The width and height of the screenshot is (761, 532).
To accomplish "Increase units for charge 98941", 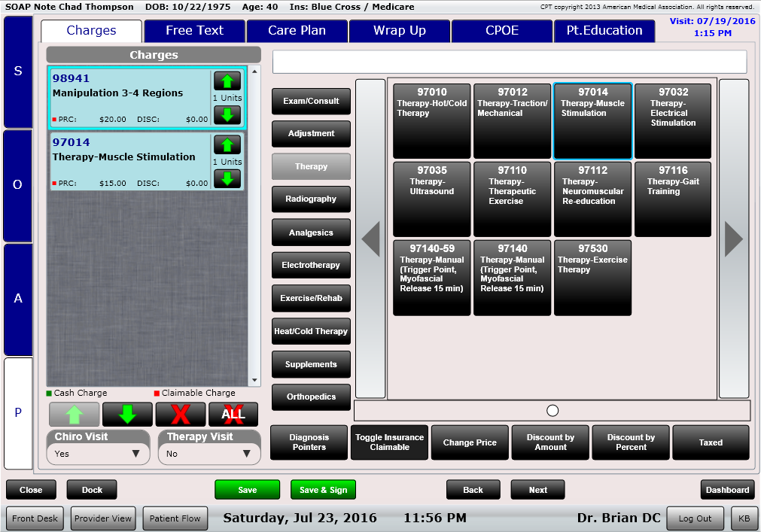I will 227,81.
